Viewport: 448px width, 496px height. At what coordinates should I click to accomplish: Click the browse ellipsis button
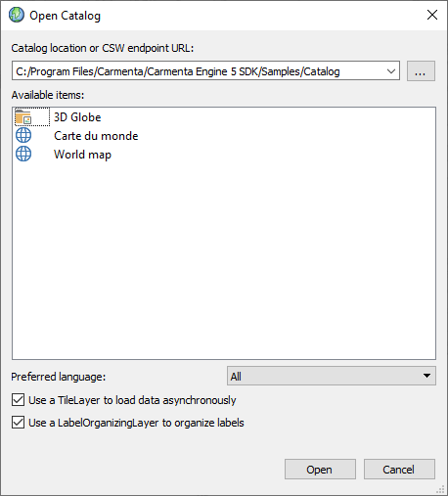(421, 70)
